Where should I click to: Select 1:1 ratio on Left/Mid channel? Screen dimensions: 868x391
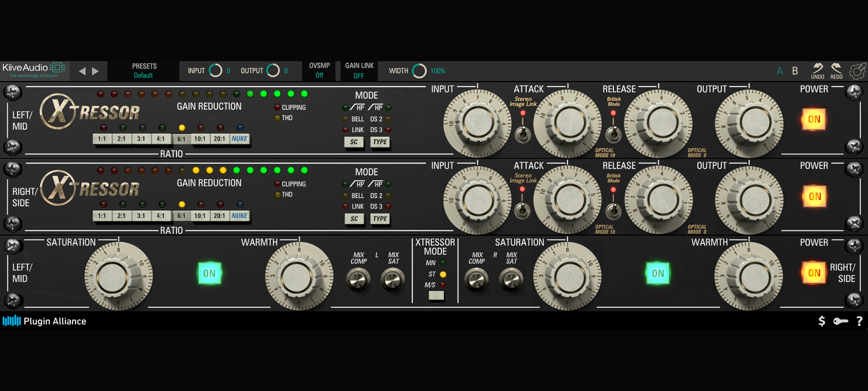tap(102, 139)
